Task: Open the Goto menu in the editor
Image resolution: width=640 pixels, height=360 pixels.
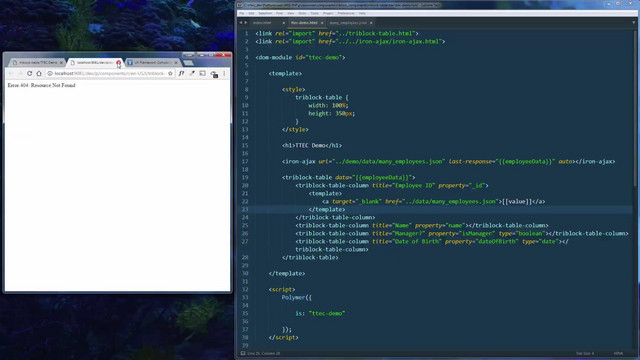Action: pos(302,13)
